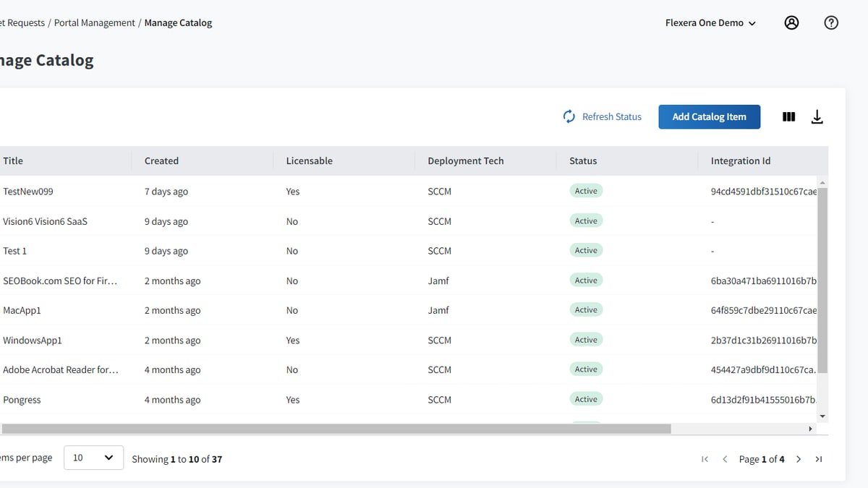Download the catalog with the export icon
The width and height of the screenshot is (868, 488).
pyautogui.click(x=817, y=116)
